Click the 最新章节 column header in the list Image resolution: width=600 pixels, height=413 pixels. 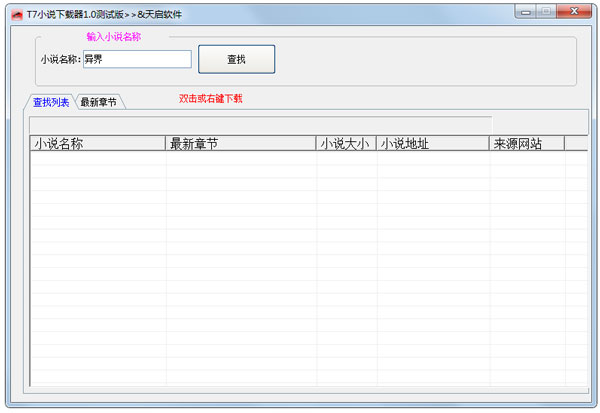click(240, 144)
